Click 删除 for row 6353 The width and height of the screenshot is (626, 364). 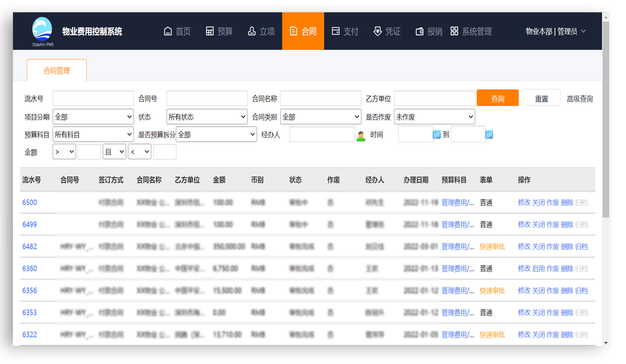pos(567,313)
